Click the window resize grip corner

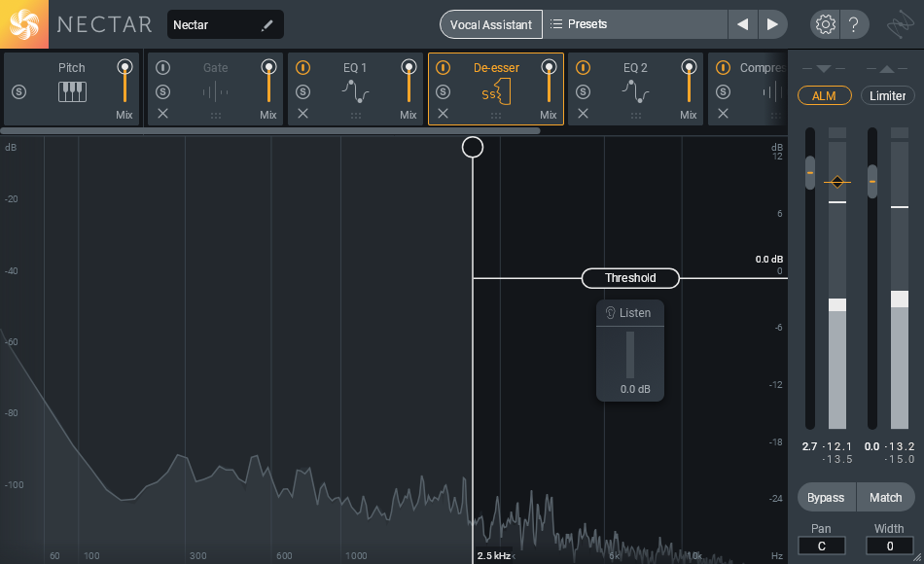(x=917, y=557)
